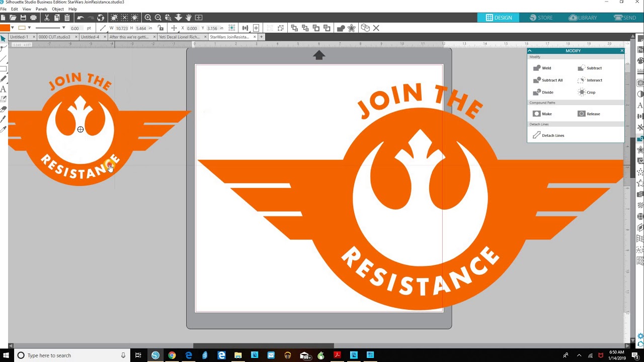This screenshot has height=362, width=644.
Task: Select the Pan hand tool
Action: pyautogui.click(x=188, y=18)
